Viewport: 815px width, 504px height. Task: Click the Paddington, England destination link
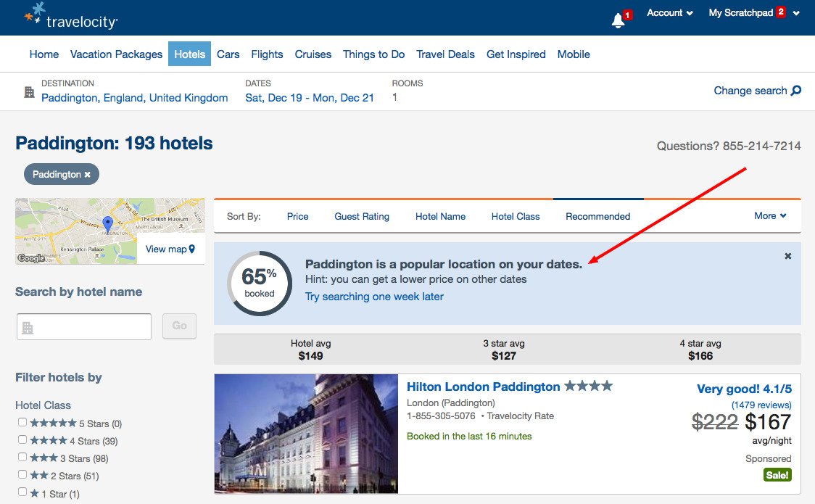pos(135,98)
